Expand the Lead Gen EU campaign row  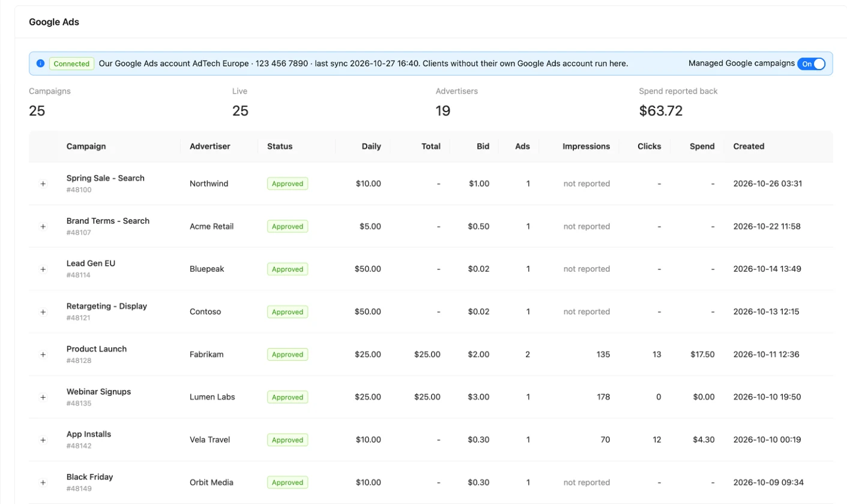[43, 269]
